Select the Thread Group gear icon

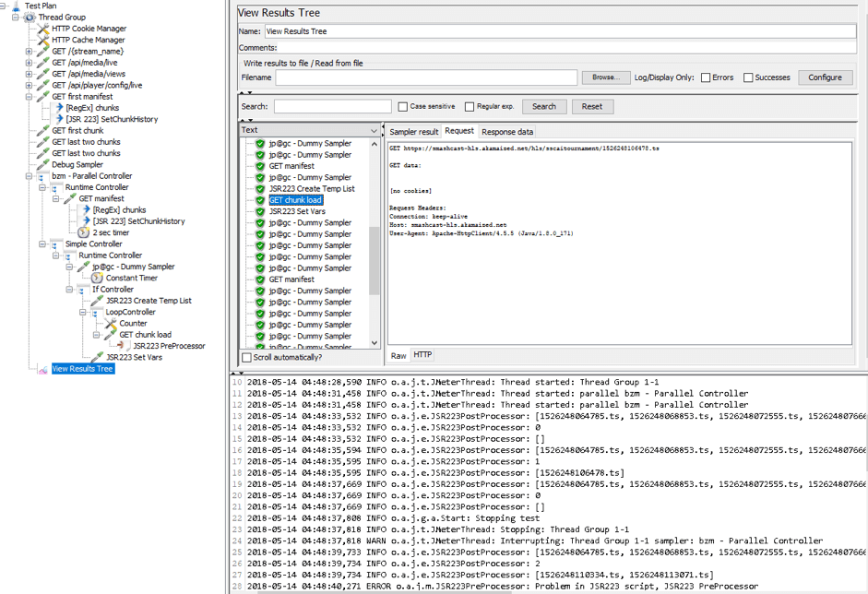tap(30, 18)
